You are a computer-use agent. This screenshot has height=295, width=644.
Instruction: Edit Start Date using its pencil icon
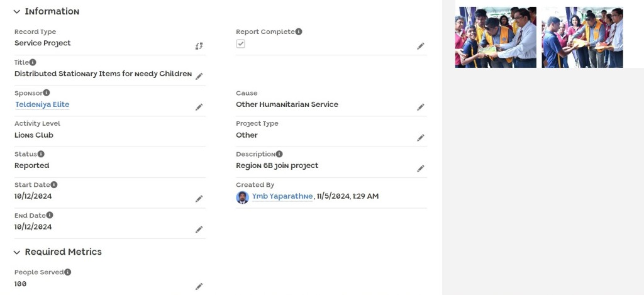[x=199, y=199]
